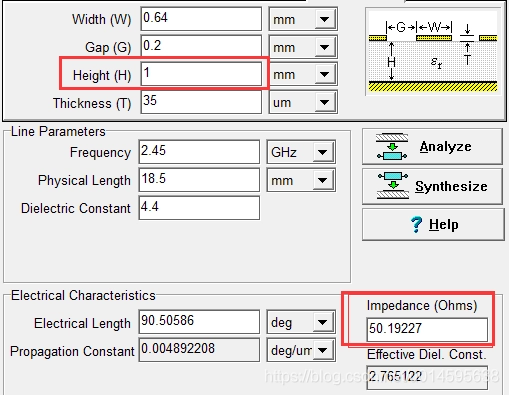Click the Electrical Length input field
Screen dimensions: 509x395
point(199,322)
